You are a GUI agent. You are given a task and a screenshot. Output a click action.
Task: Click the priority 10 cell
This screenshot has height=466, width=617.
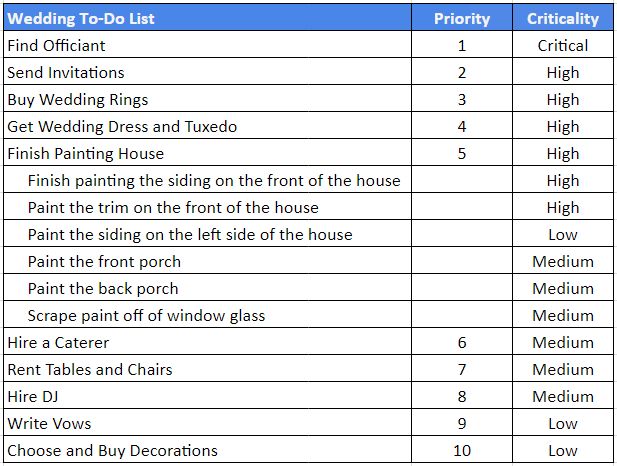(x=462, y=449)
